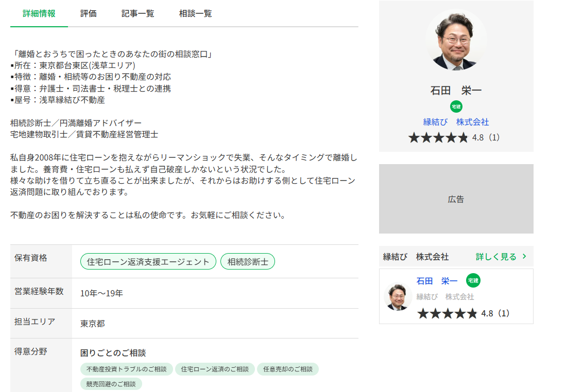Select the 相続診断士 qualification tag
This screenshot has width=583, height=392.
point(248,261)
